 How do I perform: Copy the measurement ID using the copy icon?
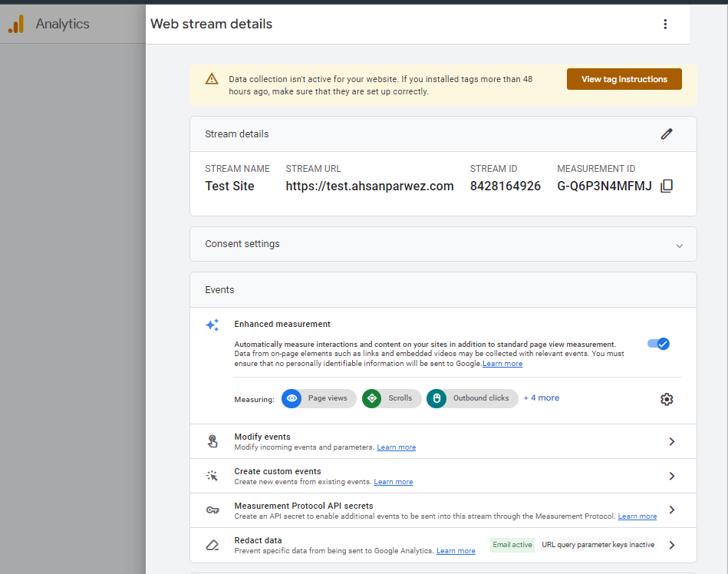(x=667, y=186)
